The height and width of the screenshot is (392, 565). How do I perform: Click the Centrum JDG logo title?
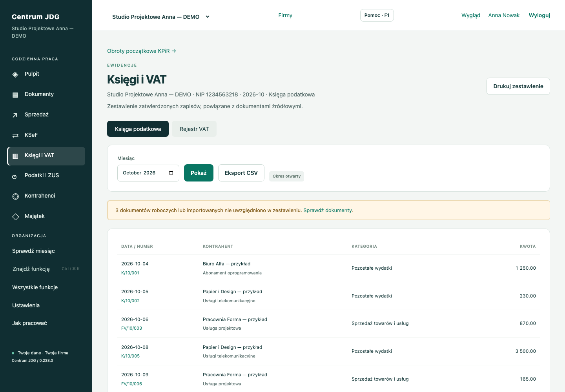pos(36,17)
